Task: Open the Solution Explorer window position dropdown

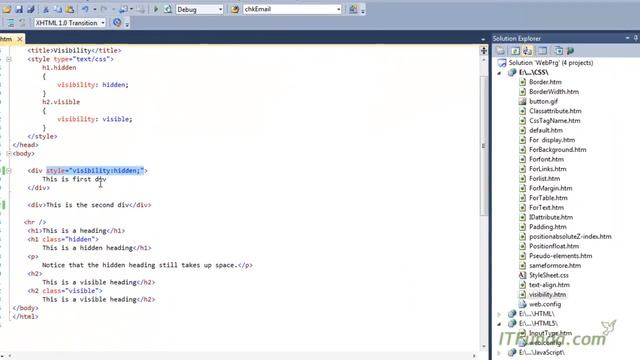Action: click(627, 38)
